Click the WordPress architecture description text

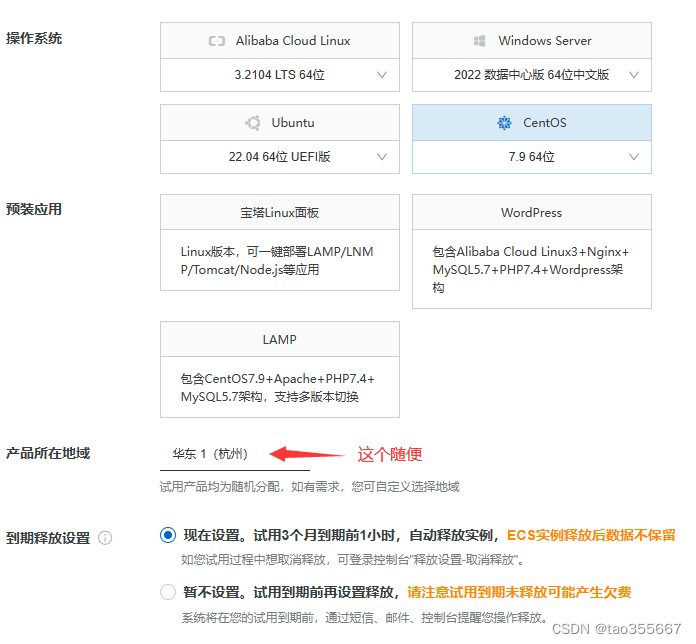point(530,270)
